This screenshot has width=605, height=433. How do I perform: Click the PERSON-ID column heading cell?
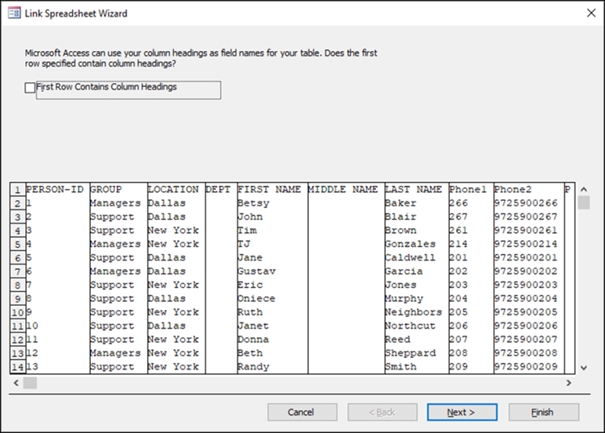(x=57, y=189)
